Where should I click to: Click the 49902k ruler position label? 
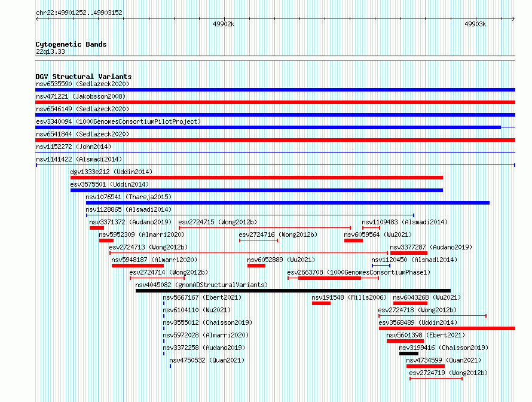click(x=224, y=24)
